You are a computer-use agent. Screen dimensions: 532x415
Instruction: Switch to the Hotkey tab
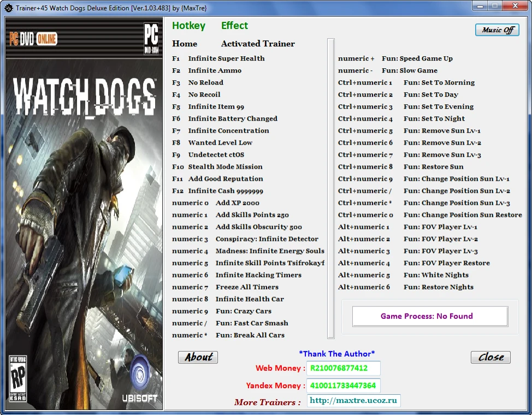pos(189,26)
